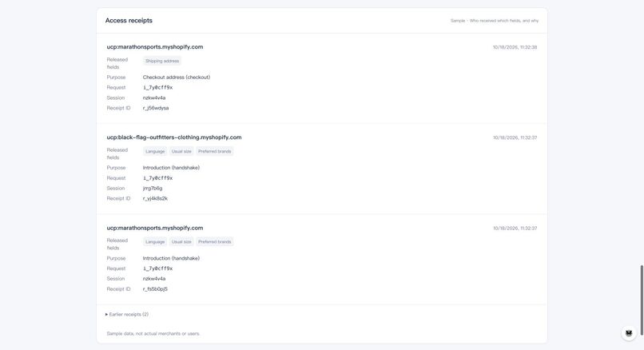
Task: Click the Sample data disclaimer text
Action: click(x=153, y=333)
